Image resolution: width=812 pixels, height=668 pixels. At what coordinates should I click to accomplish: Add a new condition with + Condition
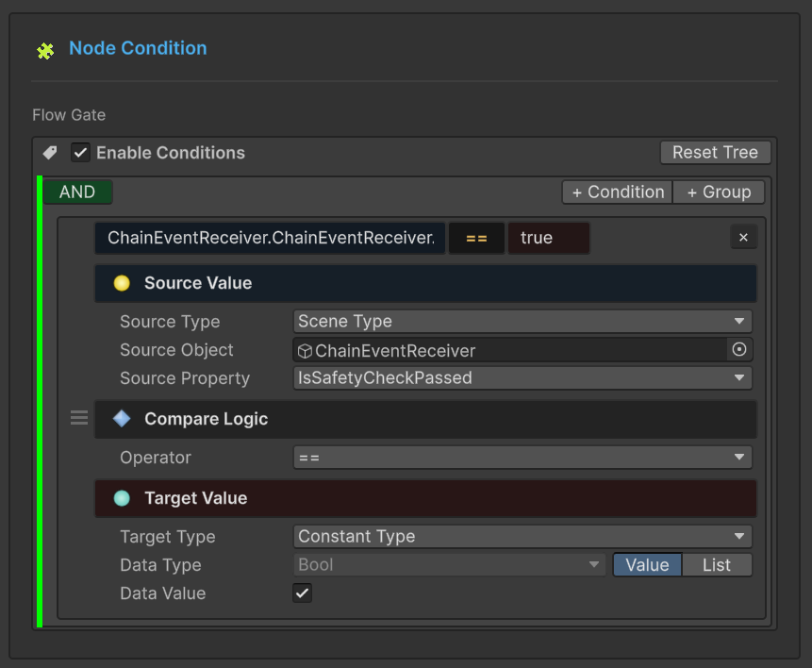tap(617, 192)
